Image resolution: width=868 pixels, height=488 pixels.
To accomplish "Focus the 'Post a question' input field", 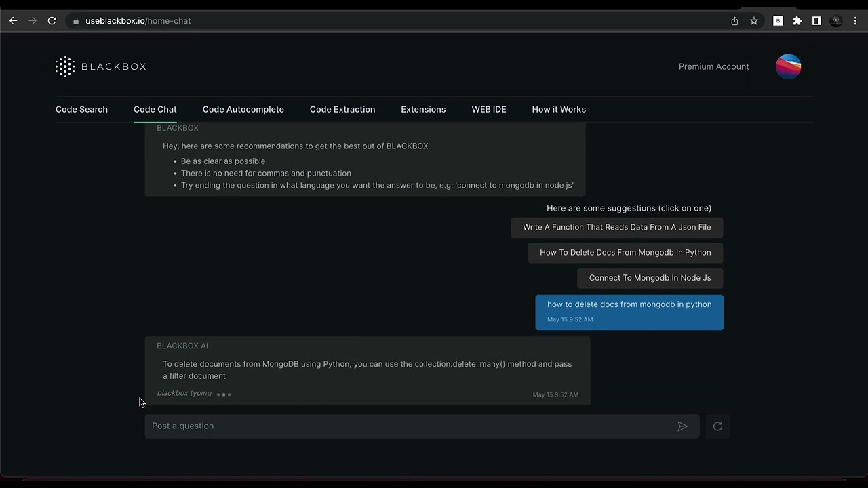I will coord(407,426).
